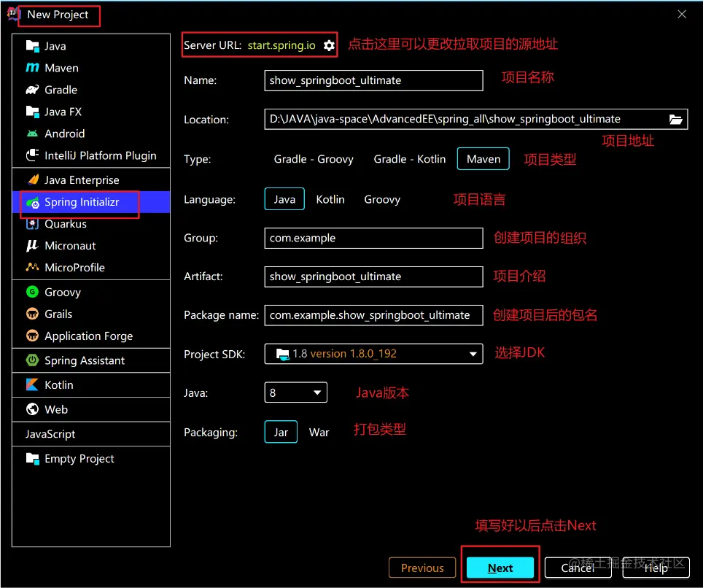Select Gradle label in the list

pyautogui.click(x=61, y=90)
